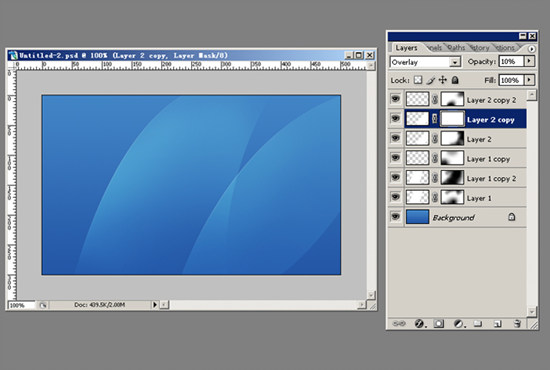Screen dimensions: 550x370
Task: Click the Delete layer trash icon
Action: 517,323
